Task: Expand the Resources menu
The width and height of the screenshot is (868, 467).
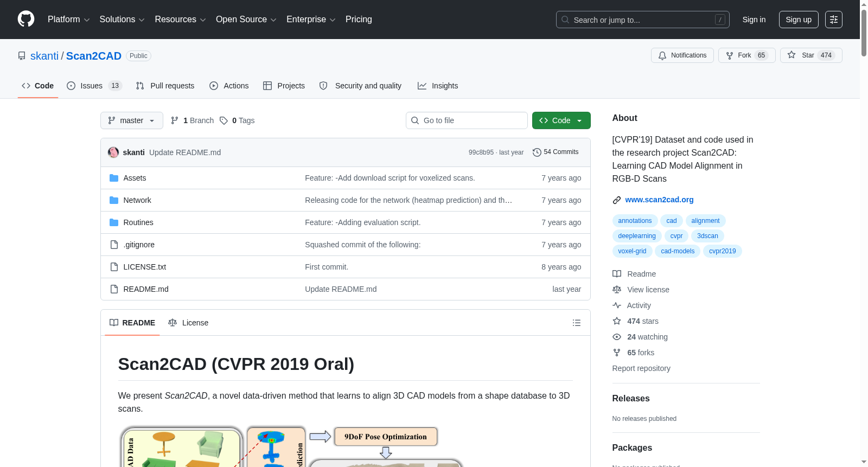Action: pyautogui.click(x=181, y=20)
